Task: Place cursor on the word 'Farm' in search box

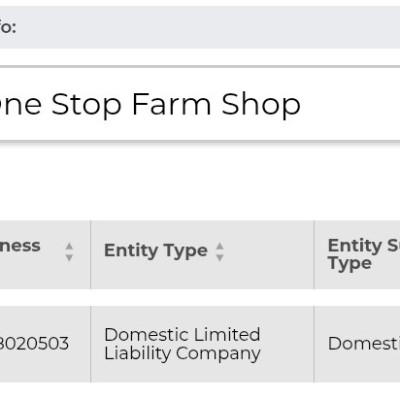Action: point(171,104)
